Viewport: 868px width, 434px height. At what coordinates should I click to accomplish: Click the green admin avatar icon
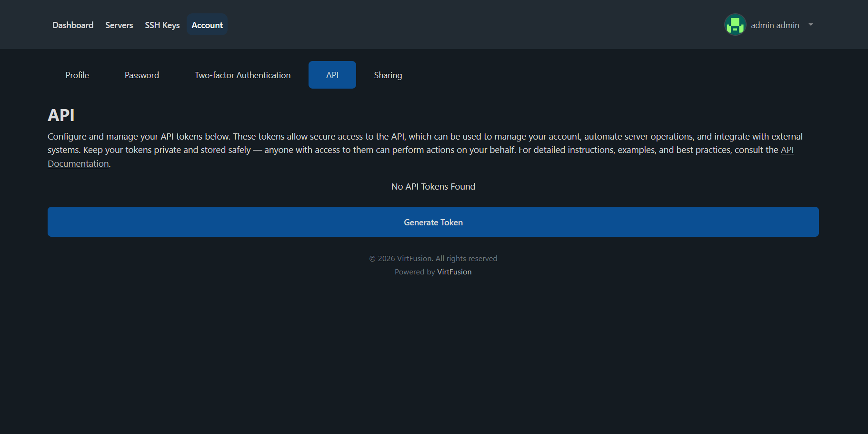[x=735, y=25]
